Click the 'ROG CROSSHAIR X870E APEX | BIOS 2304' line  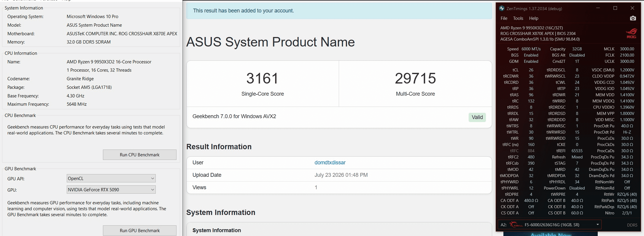click(x=538, y=33)
